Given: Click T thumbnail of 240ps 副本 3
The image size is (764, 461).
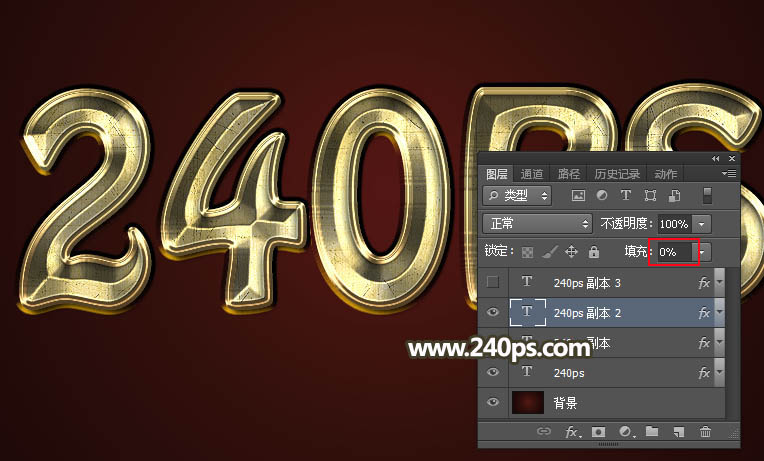Looking at the screenshot, I should point(527,282).
